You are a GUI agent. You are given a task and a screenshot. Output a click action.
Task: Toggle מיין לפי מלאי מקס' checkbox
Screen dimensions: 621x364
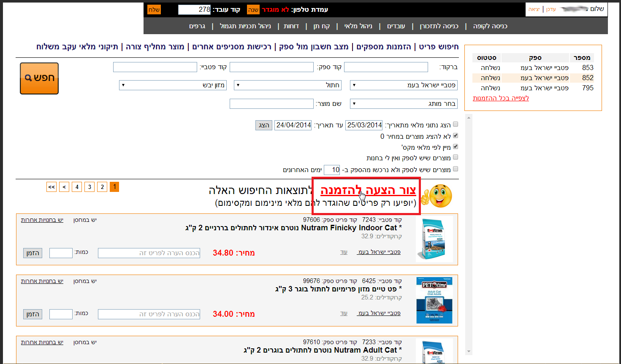coord(456,147)
